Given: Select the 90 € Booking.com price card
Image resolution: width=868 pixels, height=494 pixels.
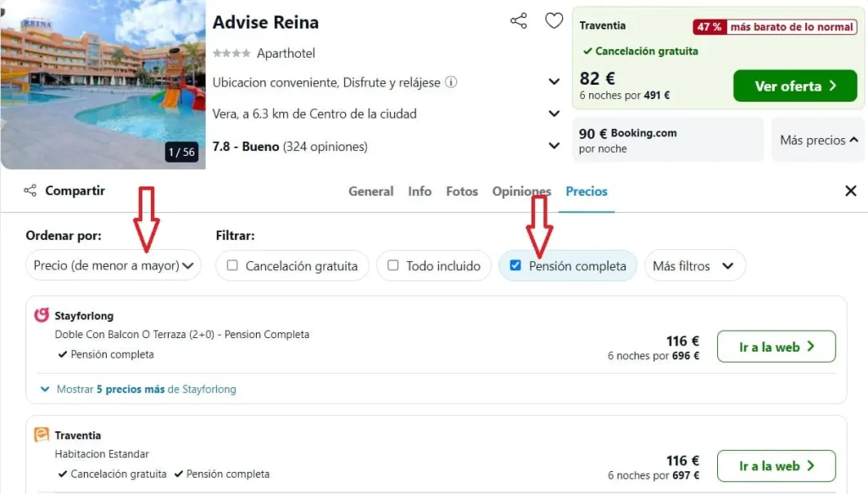Looking at the screenshot, I should [x=668, y=140].
